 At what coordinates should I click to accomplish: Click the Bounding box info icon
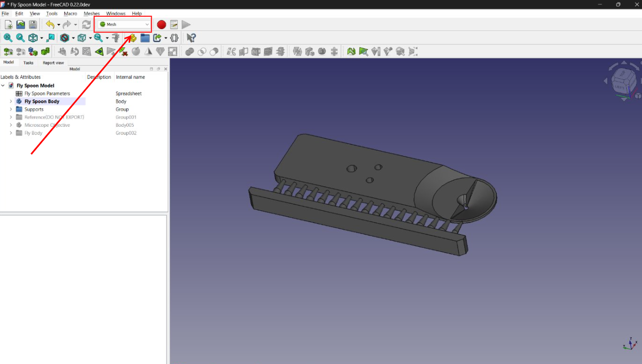click(413, 51)
